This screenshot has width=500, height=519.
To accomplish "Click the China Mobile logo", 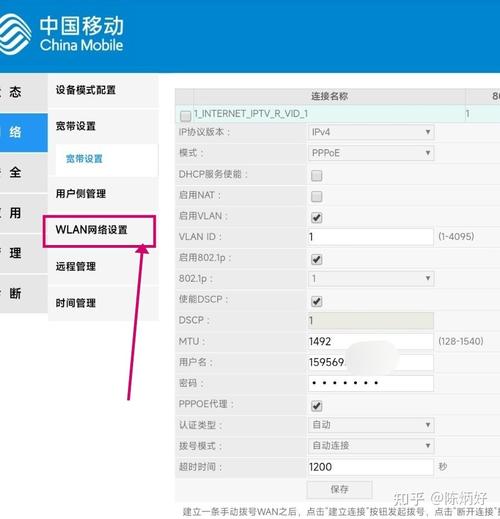I will click(x=62, y=34).
